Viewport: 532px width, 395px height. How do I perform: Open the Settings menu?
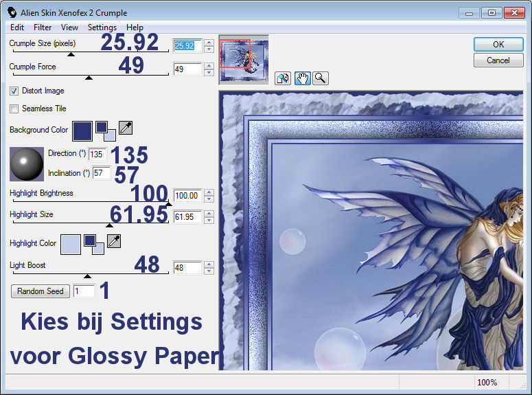click(102, 27)
